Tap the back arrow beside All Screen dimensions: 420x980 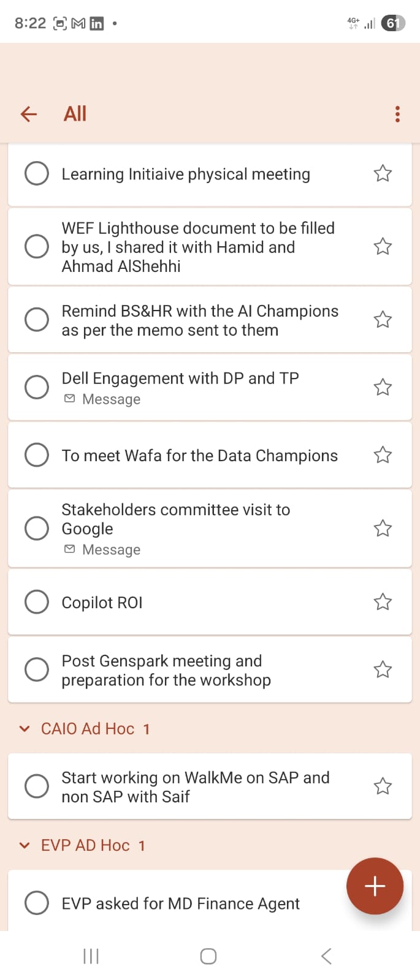29,114
